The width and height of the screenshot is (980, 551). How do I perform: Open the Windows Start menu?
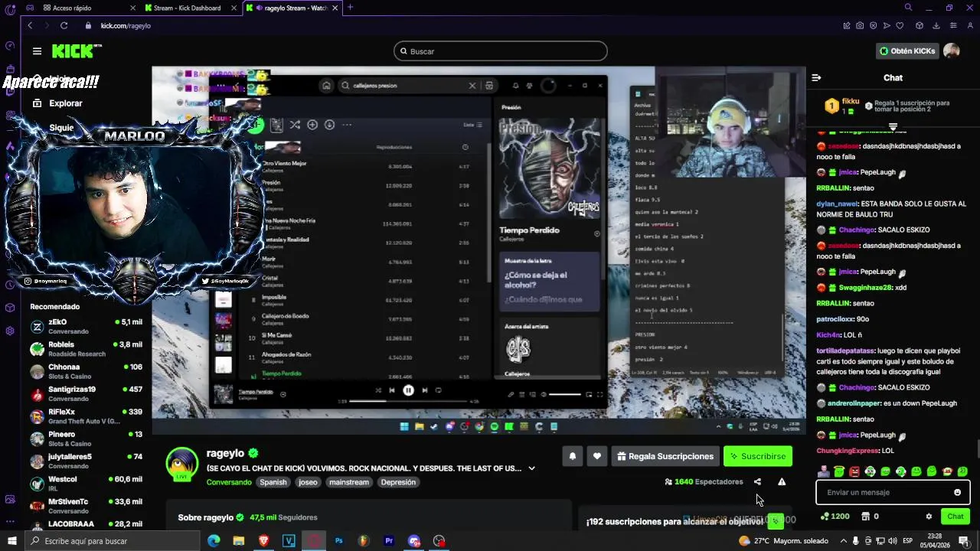[11, 541]
